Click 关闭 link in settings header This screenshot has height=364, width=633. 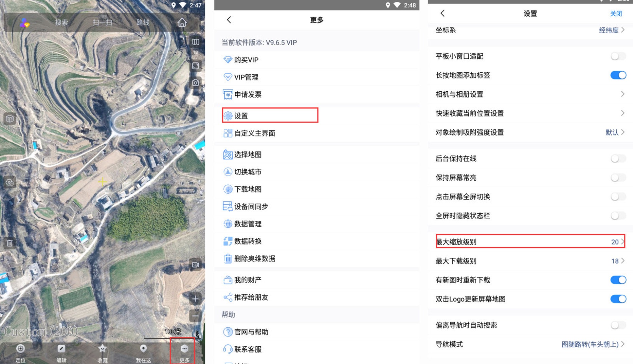616,14
